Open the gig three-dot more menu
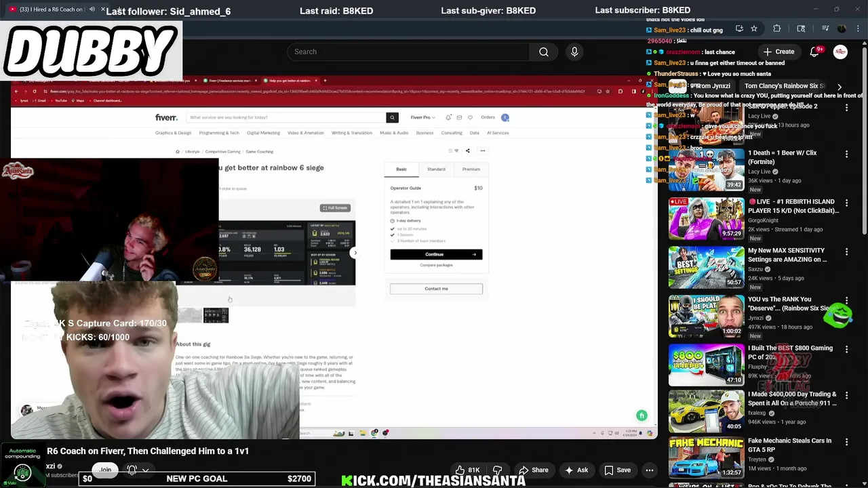The width and height of the screenshot is (868, 488). (x=482, y=151)
